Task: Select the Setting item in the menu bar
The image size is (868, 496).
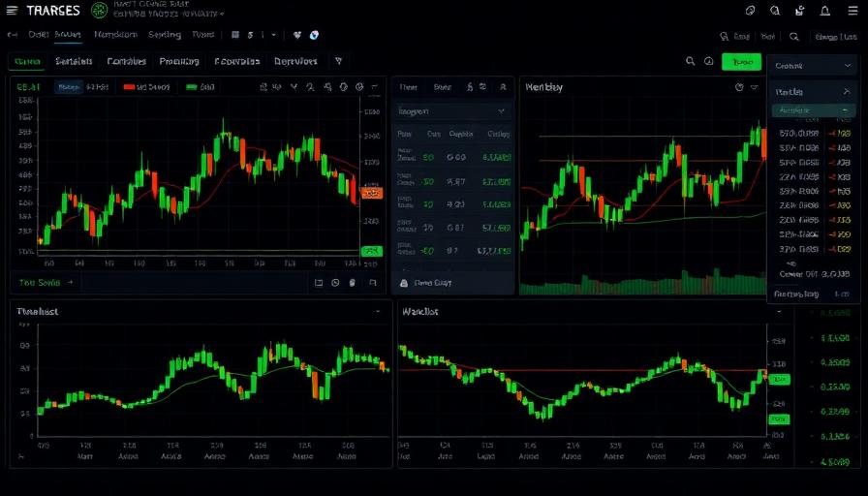Action: [165, 35]
